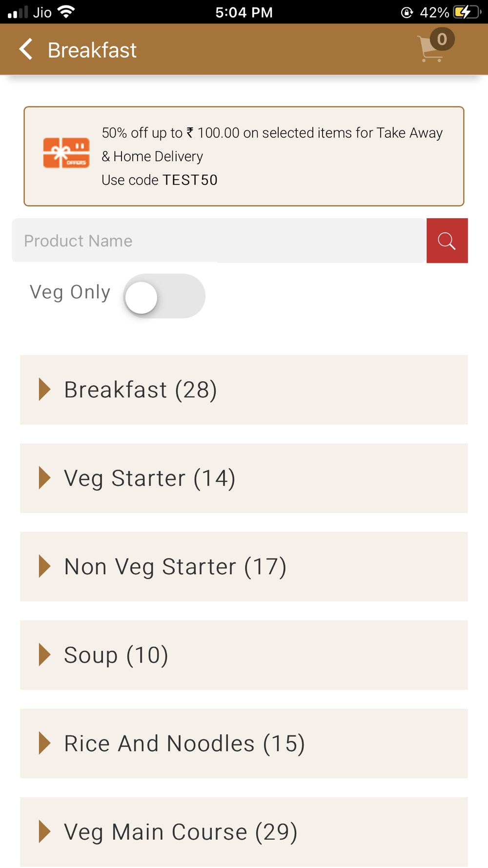The height and width of the screenshot is (868, 488).
Task: Enable the Veg Only switch
Action: [164, 296]
